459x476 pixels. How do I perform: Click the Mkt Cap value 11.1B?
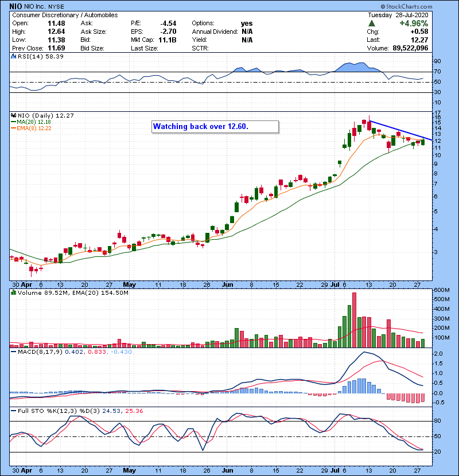pos(168,40)
